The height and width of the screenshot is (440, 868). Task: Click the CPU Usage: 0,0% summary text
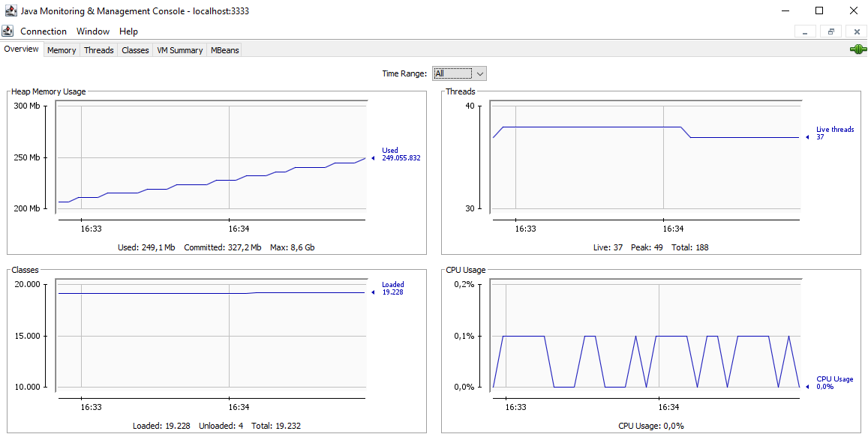pyautogui.click(x=651, y=427)
